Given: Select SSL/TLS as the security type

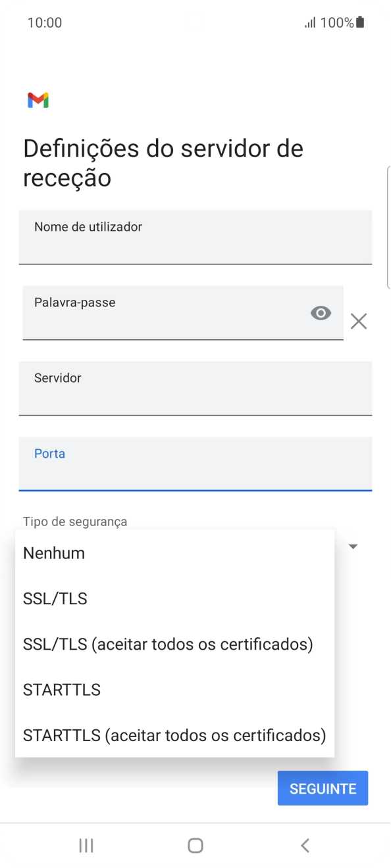Looking at the screenshot, I should (55, 598).
